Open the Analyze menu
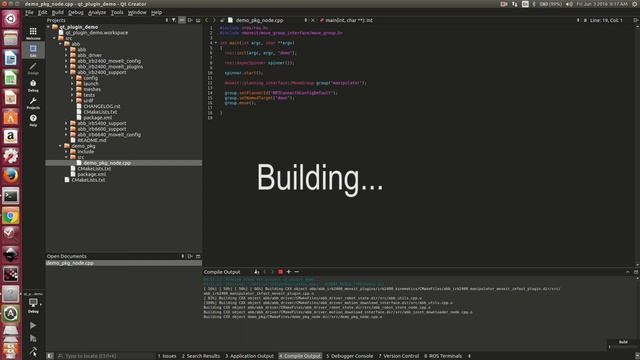Viewport: 640px width, 360px height. point(97,13)
